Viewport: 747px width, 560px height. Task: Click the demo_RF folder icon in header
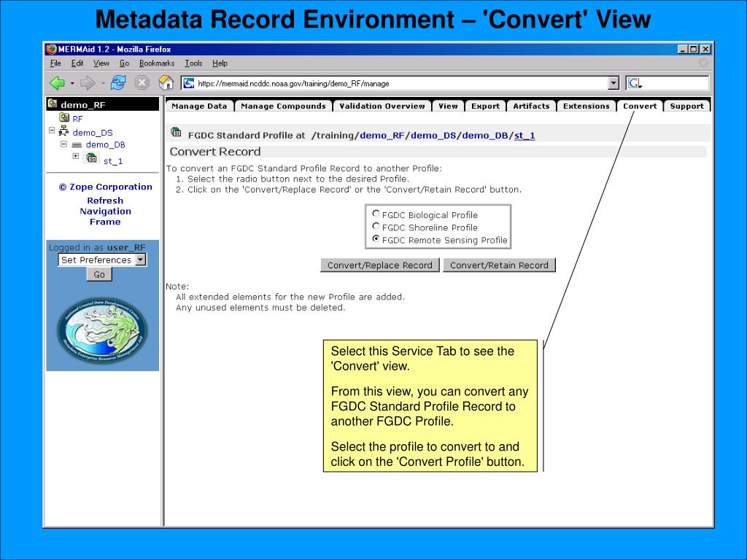pos(53,104)
